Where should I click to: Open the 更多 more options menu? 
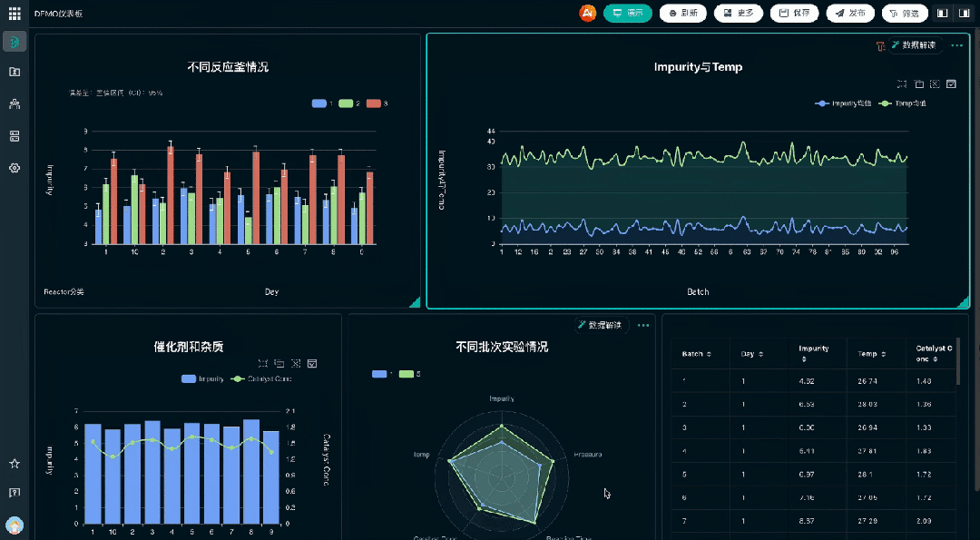739,13
